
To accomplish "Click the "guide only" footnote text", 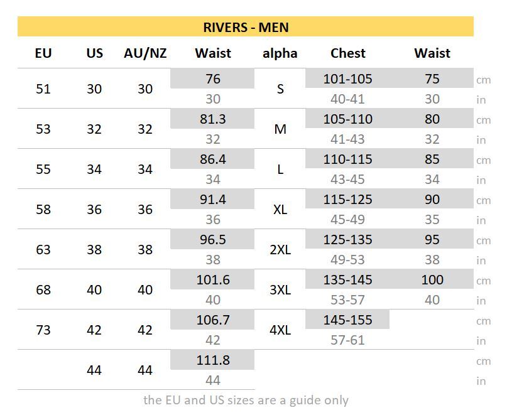I will [246, 400].
